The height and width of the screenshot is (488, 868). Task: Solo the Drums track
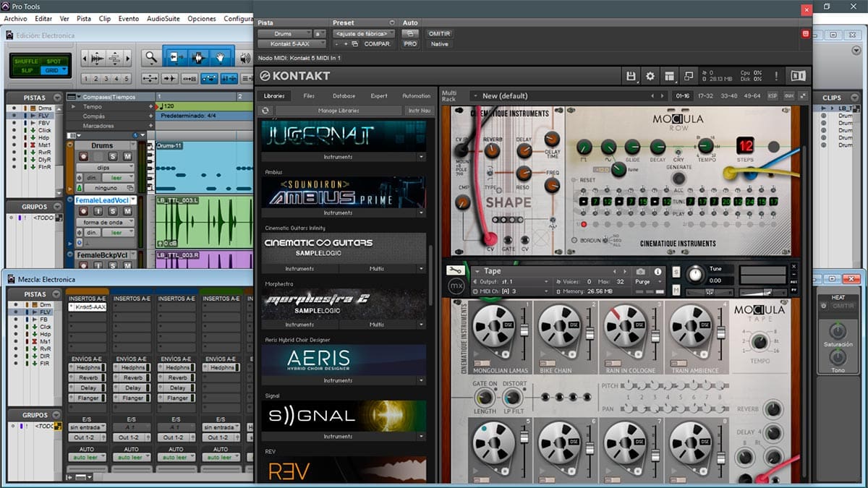pos(113,156)
